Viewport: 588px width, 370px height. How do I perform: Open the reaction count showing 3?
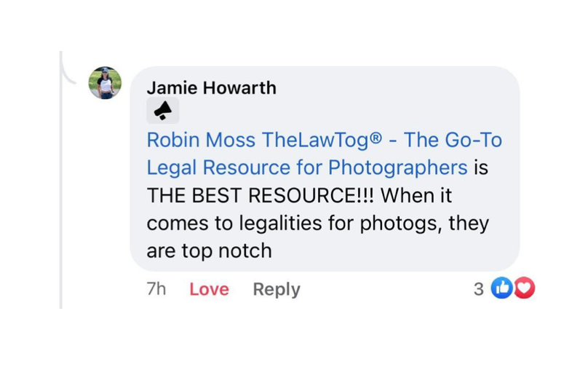479,289
